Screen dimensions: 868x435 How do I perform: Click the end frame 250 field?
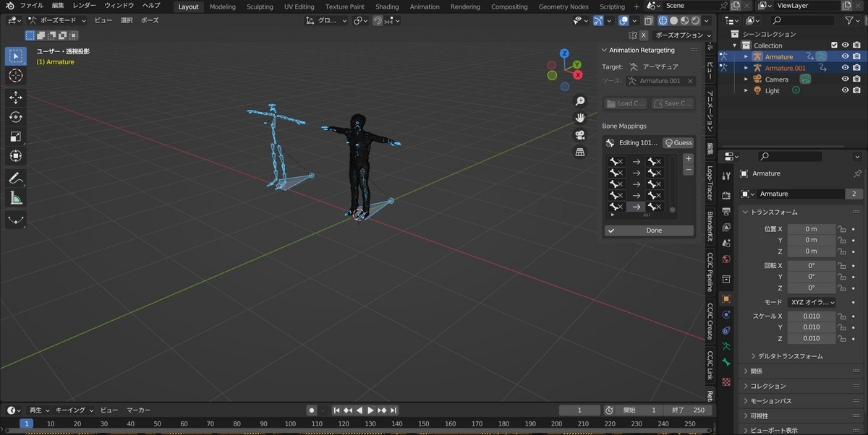(x=689, y=410)
